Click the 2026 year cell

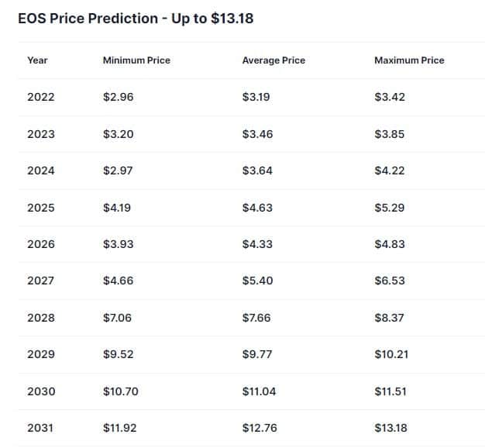pos(41,244)
